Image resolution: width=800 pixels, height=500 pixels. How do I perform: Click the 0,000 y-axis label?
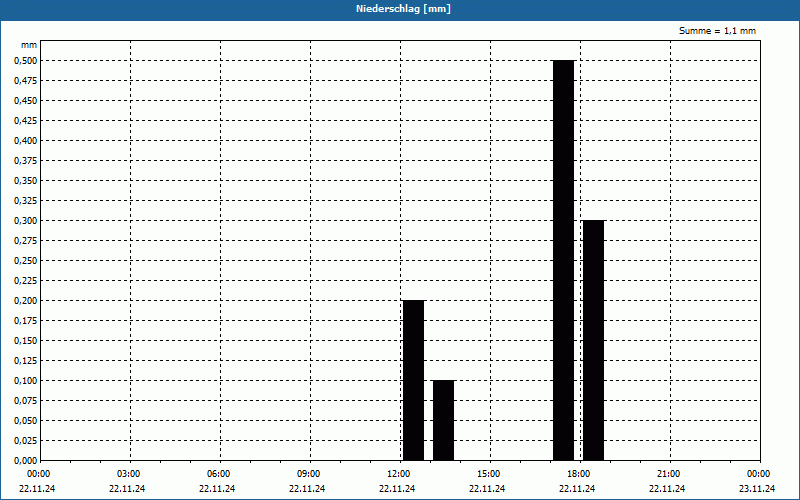[x=26, y=461]
